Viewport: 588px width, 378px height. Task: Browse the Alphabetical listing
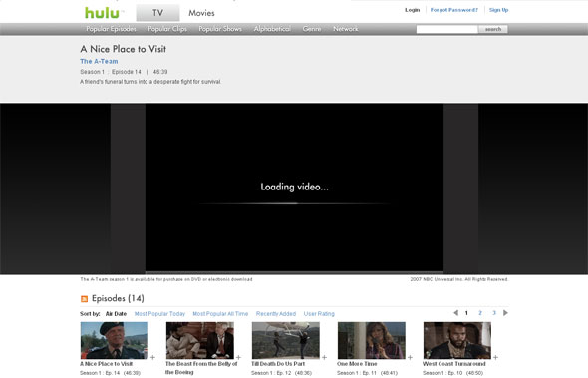click(272, 29)
